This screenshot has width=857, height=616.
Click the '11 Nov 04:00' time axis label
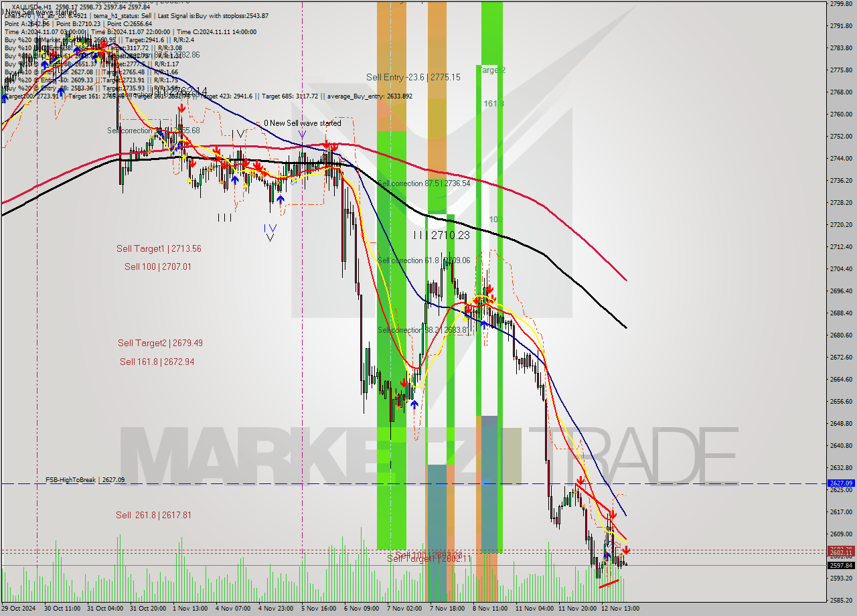pyautogui.click(x=535, y=609)
